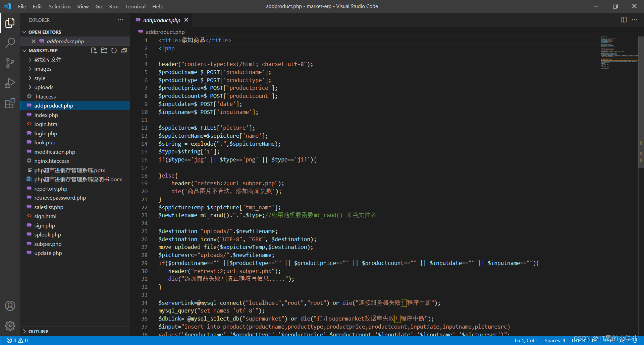Select addproduct.php in MARKET-ERP tree

75,106
